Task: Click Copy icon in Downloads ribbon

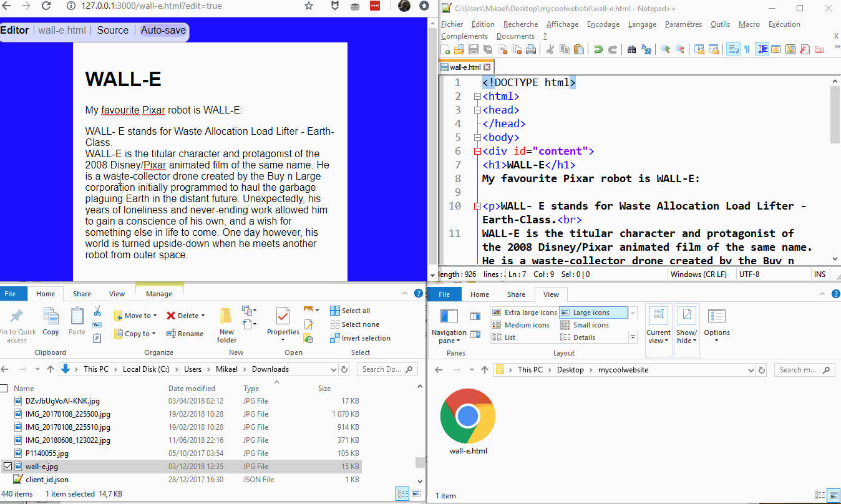Action: (x=51, y=321)
